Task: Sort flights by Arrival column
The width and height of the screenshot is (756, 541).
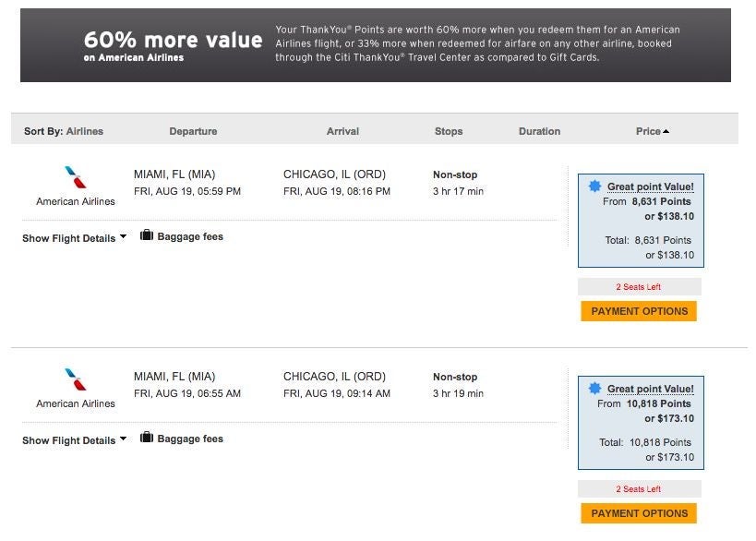Action: tap(342, 131)
